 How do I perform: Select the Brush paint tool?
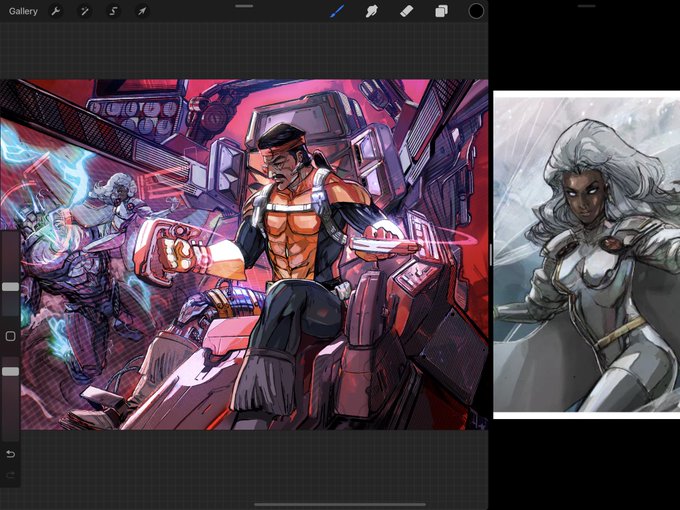point(337,11)
